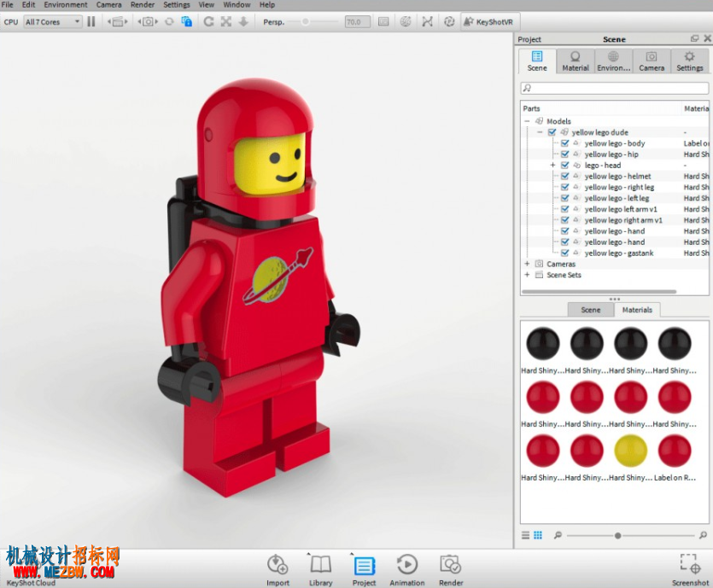Viewport: 713px width, 588px height.
Task: Toggle the Project panel button
Action: click(364, 570)
